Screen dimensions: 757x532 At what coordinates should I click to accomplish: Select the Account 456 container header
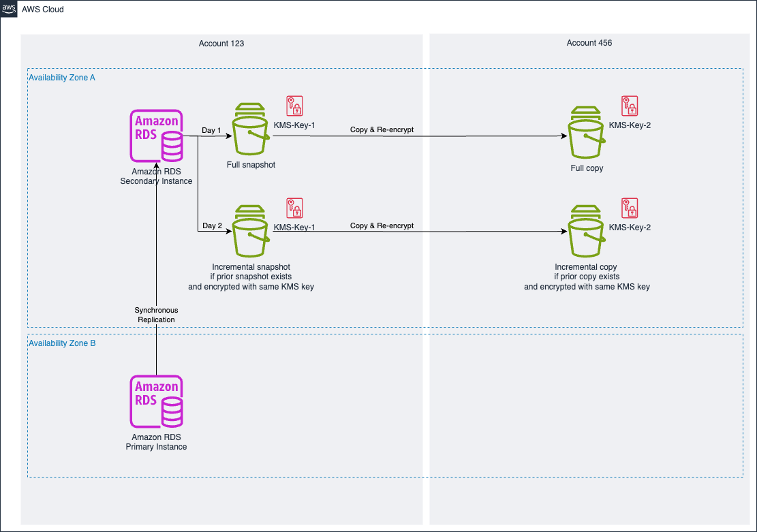[x=588, y=42]
